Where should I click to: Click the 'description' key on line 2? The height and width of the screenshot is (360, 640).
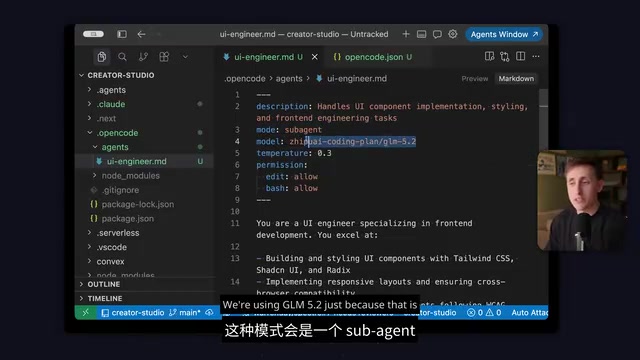282,107
